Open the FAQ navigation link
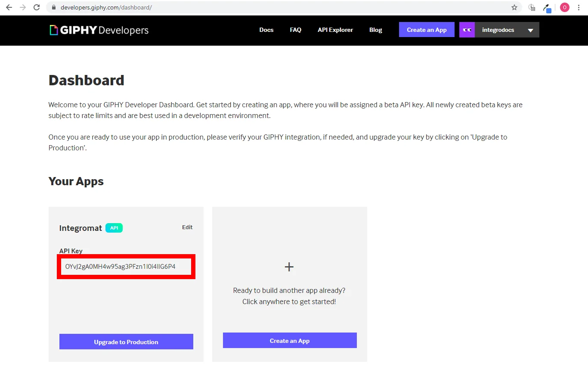 click(296, 30)
